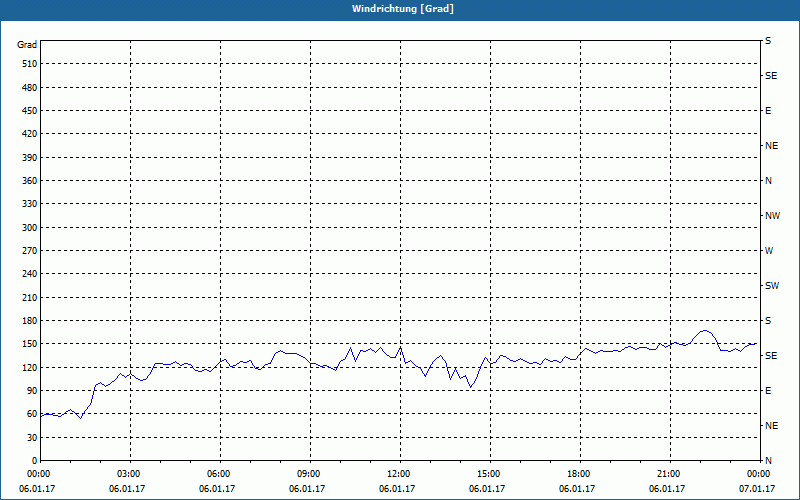This screenshot has width=800, height=500.
Task: Click the 300 y-axis value
Action: 30,227
